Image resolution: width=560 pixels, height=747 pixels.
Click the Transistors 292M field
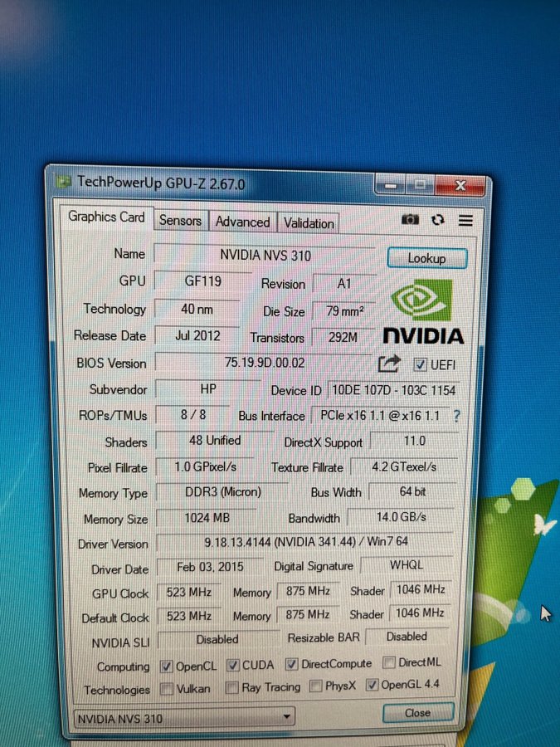343,338
